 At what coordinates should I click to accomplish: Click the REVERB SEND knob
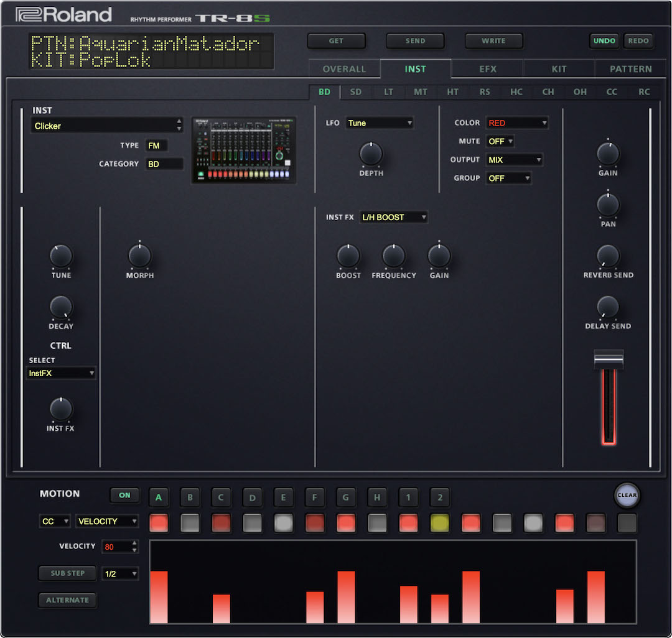tap(608, 256)
